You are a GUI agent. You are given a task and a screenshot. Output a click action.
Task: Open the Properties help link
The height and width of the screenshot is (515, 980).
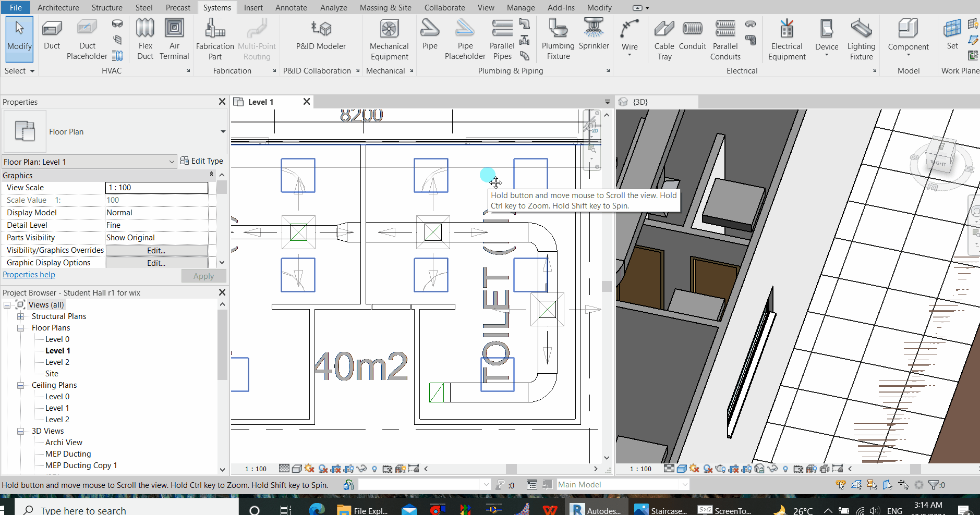click(29, 275)
